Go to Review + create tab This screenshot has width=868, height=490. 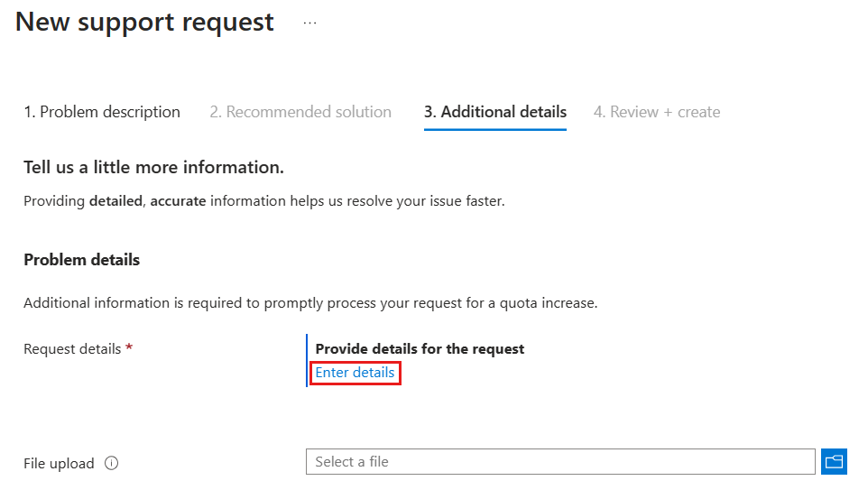657,112
